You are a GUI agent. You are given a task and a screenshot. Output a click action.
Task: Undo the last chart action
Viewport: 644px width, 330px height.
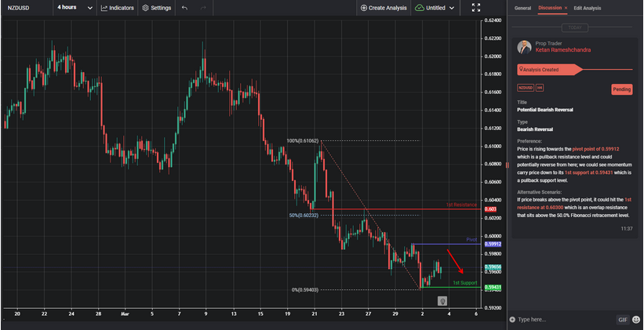pyautogui.click(x=184, y=8)
